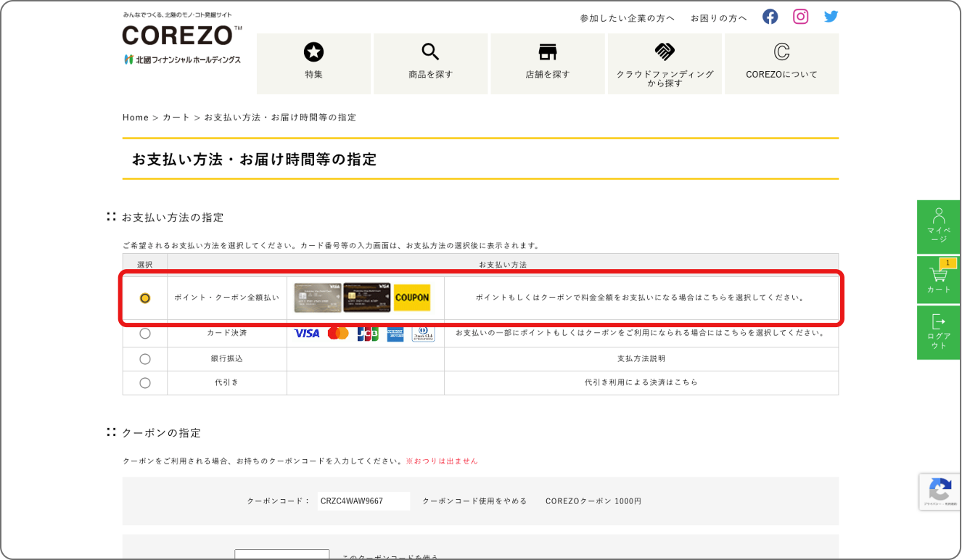Click the red ※おつりは出ません note

(x=442, y=461)
